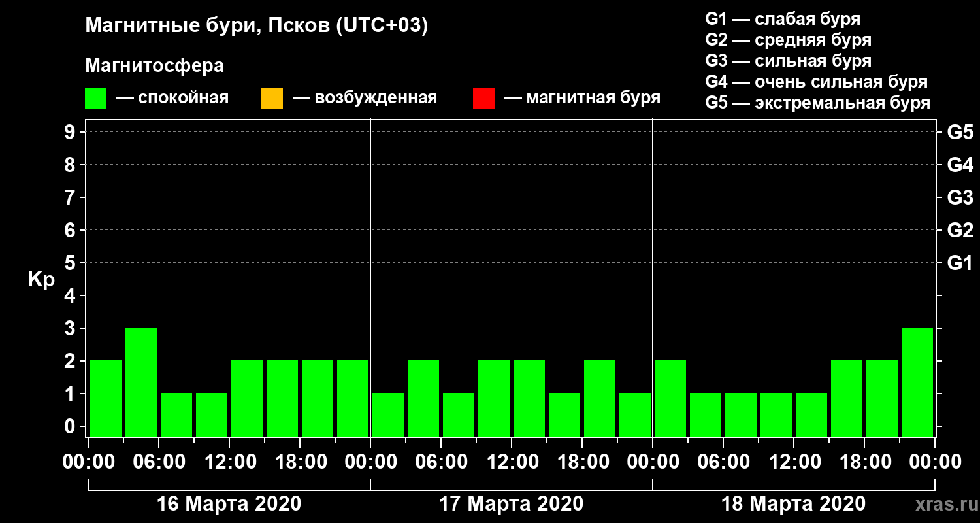This screenshot has width=980, height=523.
Task: Click the '18:00' time label under 18 March
Action: coord(864,462)
